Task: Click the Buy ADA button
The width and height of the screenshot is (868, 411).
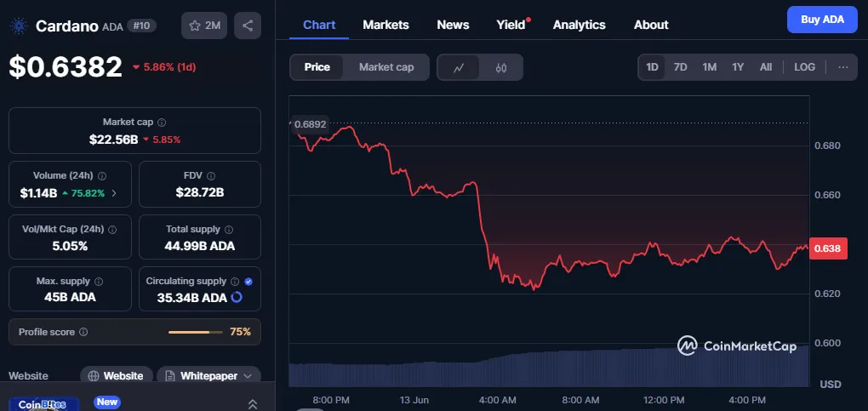Action: coord(822,20)
